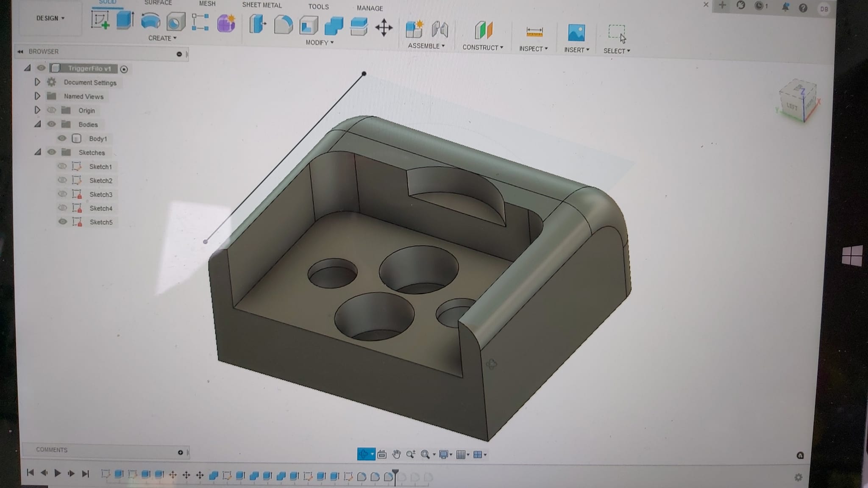Select the Revolve tool
Viewport: 868px width, 488px height.
pos(150,21)
